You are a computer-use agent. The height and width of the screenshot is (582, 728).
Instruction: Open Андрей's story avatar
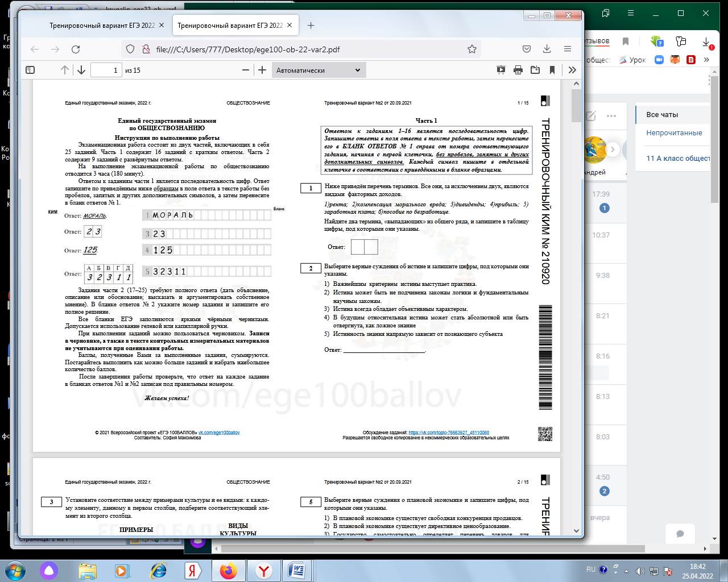(595, 149)
